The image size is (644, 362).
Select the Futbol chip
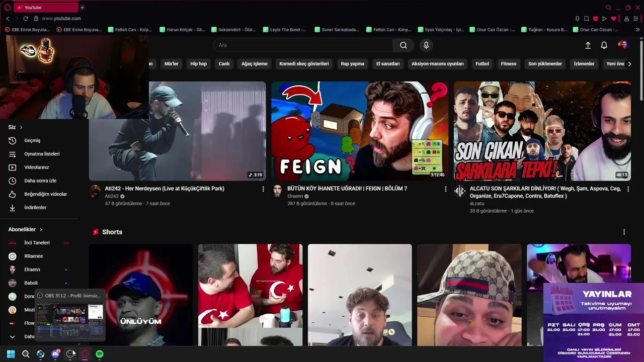482,64
